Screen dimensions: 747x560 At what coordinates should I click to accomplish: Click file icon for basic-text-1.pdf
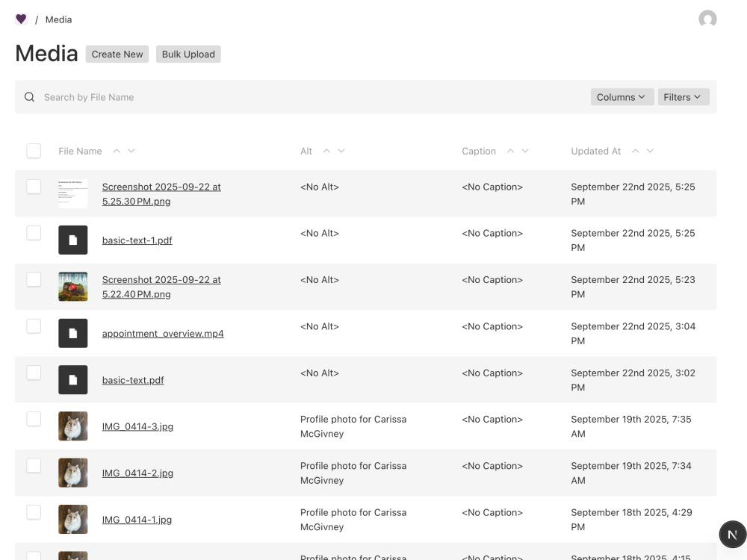73,240
